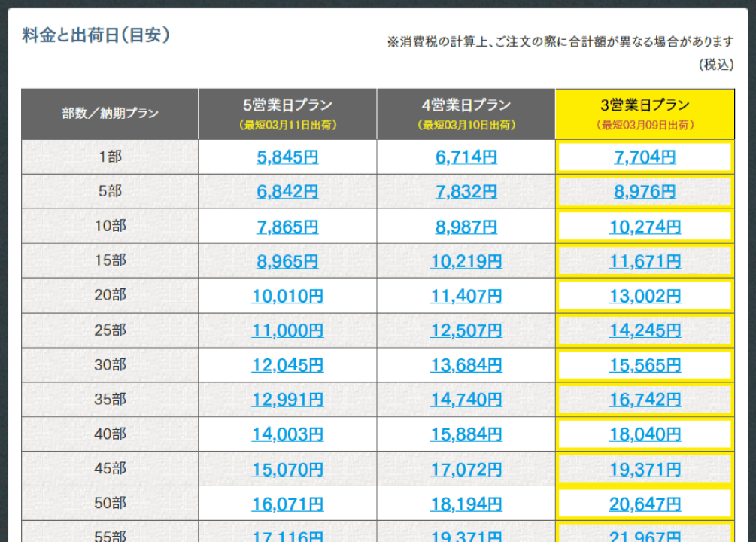This screenshot has width=756, height=542.
Task: Click the 8,976円 price link
Action: pos(645,192)
